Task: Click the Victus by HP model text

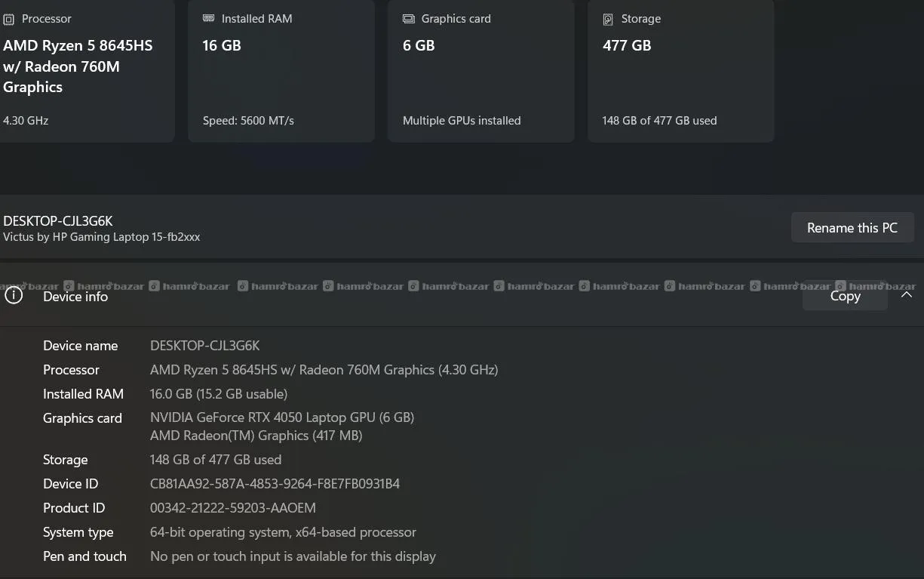Action: [x=102, y=237]
